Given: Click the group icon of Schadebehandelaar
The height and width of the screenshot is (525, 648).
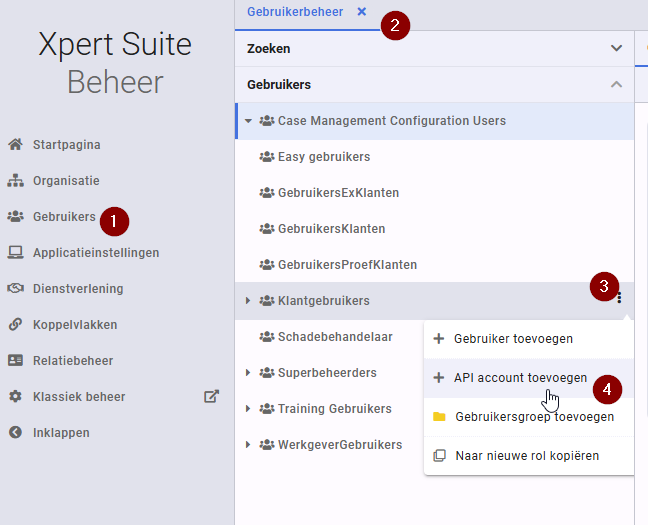Looking at the screenshot, I should (267, 337).
